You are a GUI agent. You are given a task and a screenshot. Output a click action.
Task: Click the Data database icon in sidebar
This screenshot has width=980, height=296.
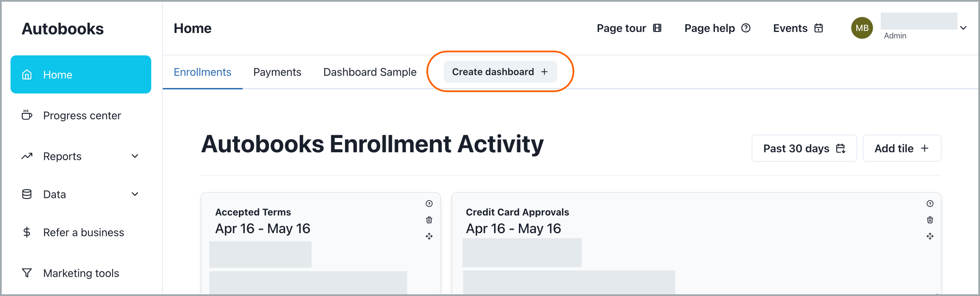click(x=26, y=194)
